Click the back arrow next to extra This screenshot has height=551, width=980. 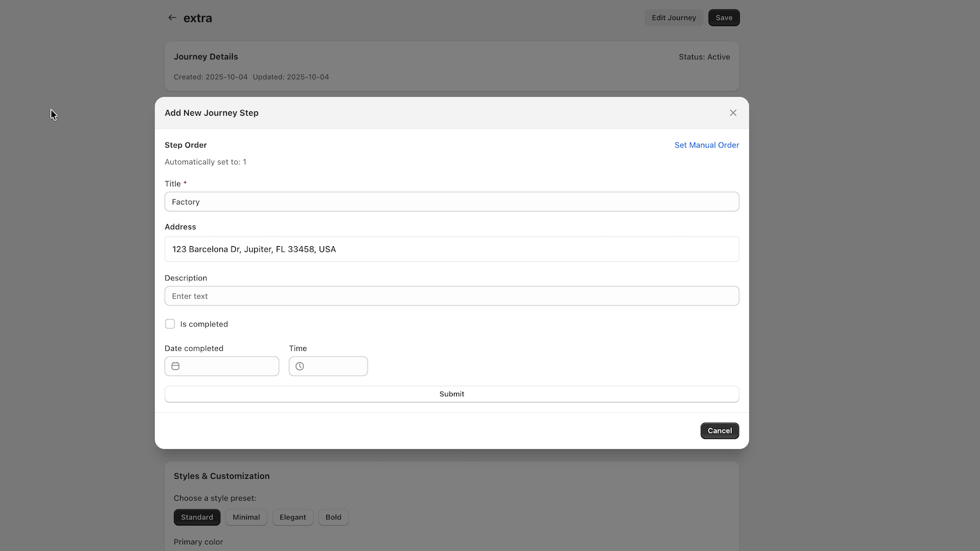(172, 18)
